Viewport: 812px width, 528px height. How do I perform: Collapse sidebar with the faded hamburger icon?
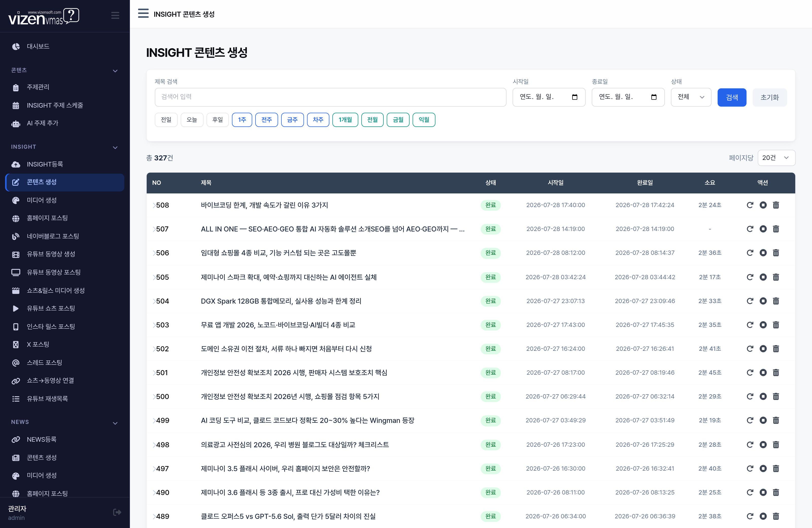(x=115, y=15)
